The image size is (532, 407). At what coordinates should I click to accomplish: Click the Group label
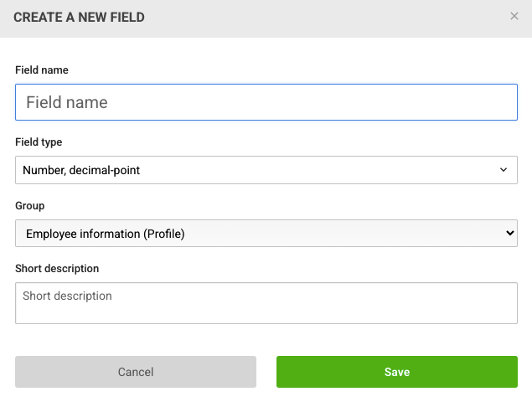click(30, 205)
